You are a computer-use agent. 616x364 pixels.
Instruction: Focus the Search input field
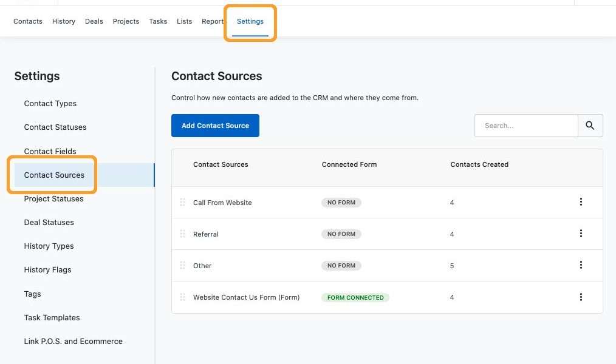[x=526, y=126]
